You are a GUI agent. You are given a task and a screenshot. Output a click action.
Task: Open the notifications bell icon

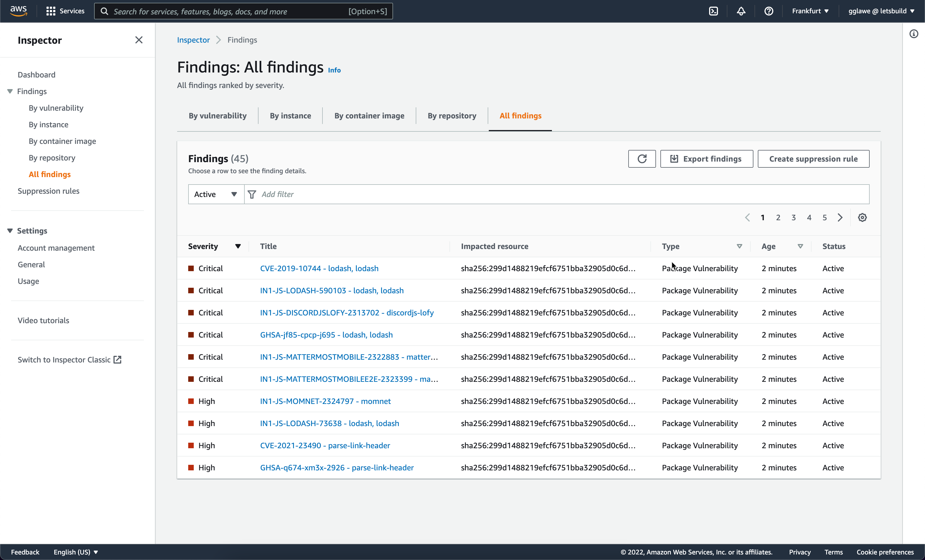tap(741, 11)
